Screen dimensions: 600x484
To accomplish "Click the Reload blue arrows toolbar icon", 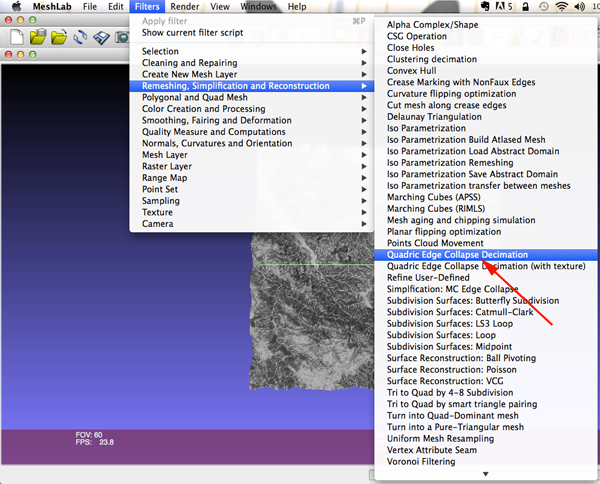I will [x=80, y=37].
